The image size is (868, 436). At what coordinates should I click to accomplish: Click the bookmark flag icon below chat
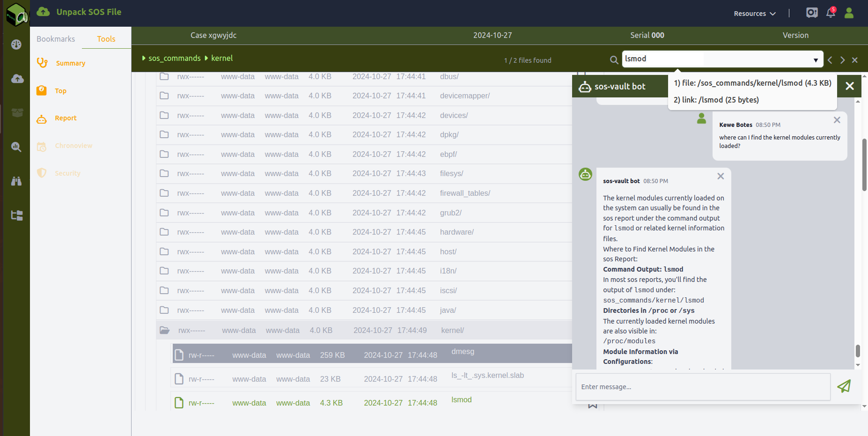593,406
